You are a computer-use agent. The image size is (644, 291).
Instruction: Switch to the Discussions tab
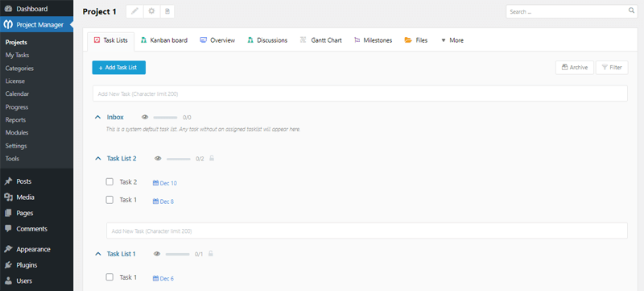point(267,40)
